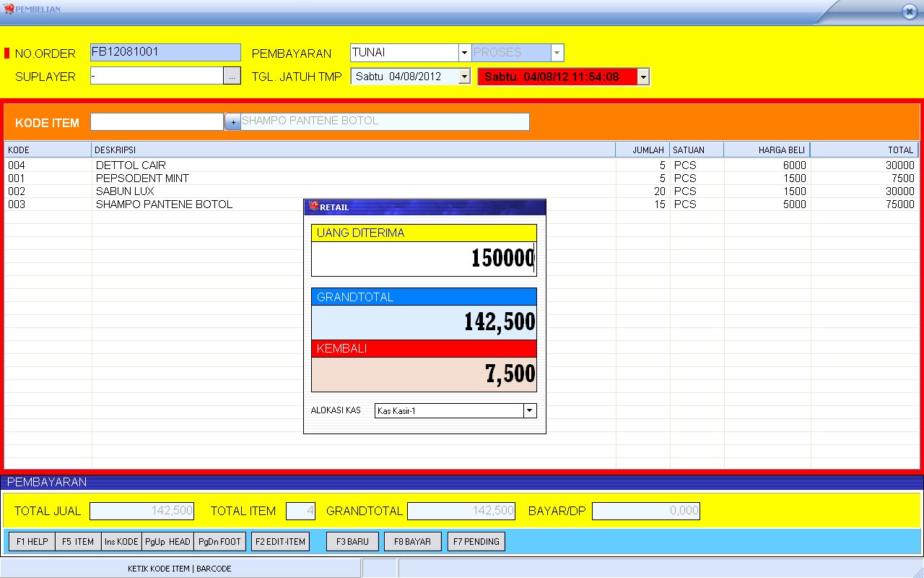Expand the PROSES status dropdown
This screenshot has height=578, width=924.
point(557,52)
